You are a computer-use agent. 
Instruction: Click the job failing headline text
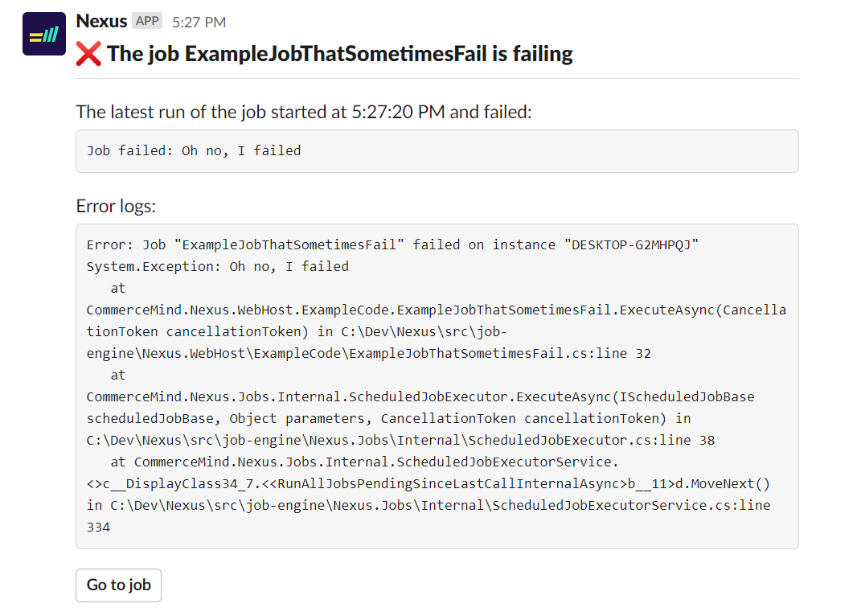coord(339,54)
